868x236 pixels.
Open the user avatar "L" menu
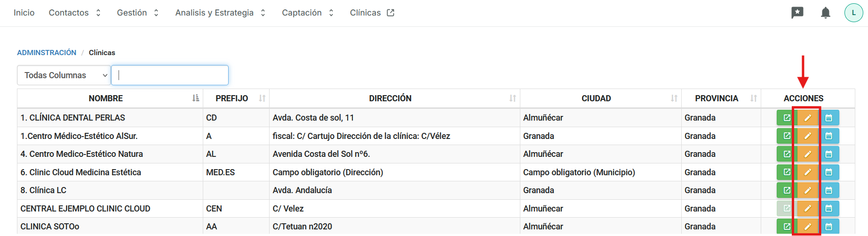coord(853,13)
